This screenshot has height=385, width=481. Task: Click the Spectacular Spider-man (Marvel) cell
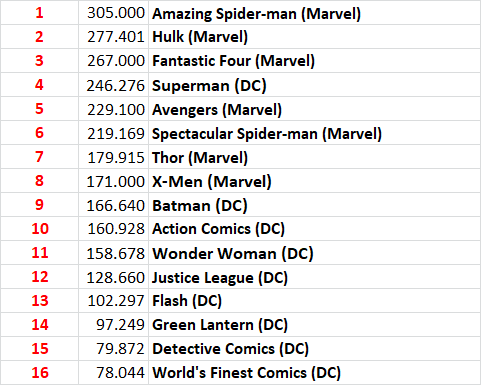tap(314, 133)
